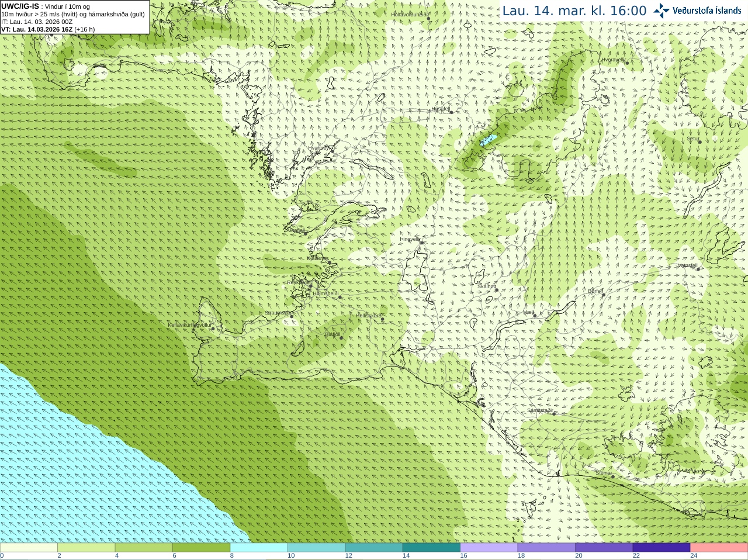This screenshot has width=748, height=560.
Task: Click the 14–16 m/s dark teal legend swatch
Action: [431, 548]
